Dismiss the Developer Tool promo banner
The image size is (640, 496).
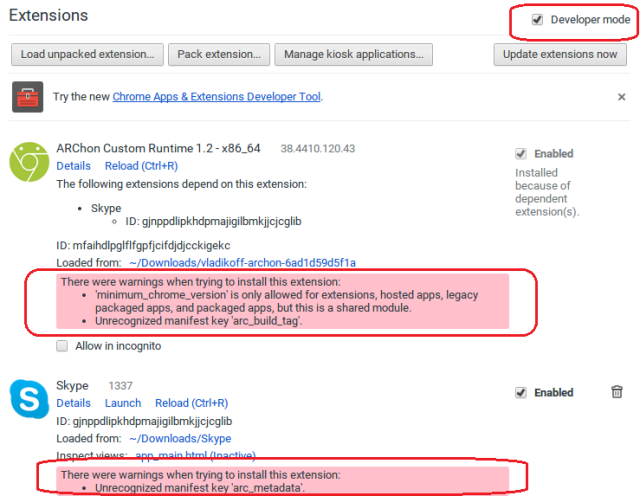click(621, 97)
